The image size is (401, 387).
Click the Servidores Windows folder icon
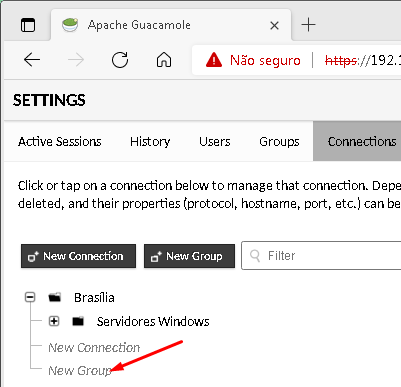pos(78,321)
